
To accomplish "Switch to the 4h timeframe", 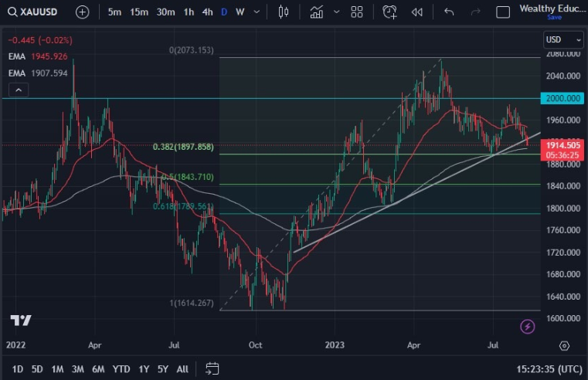I will (207, 12).
